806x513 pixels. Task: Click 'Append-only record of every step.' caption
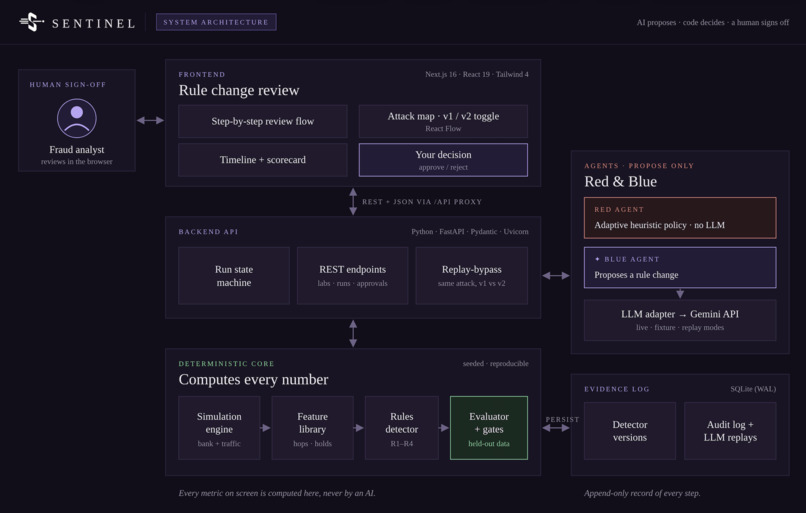[x=642, y=493]
